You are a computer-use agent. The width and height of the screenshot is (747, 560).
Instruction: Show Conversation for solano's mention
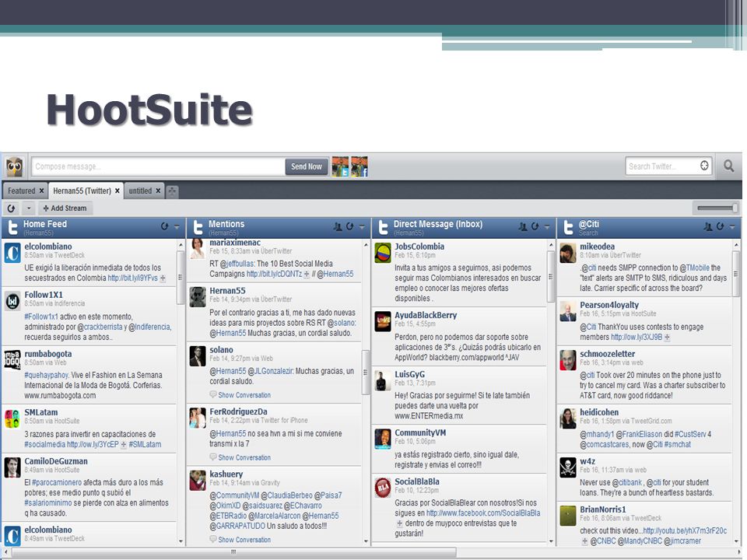click(x=244, y=395)
